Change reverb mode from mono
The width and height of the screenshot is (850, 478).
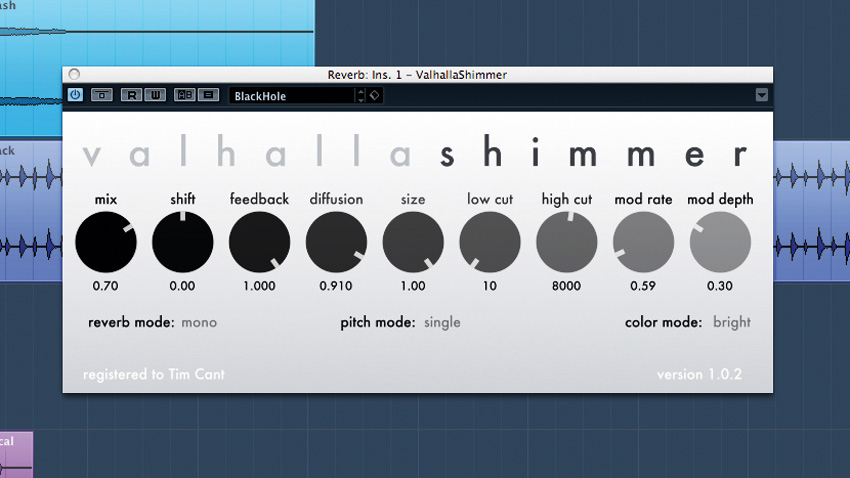pyautogui.click(x=199, y=322)
